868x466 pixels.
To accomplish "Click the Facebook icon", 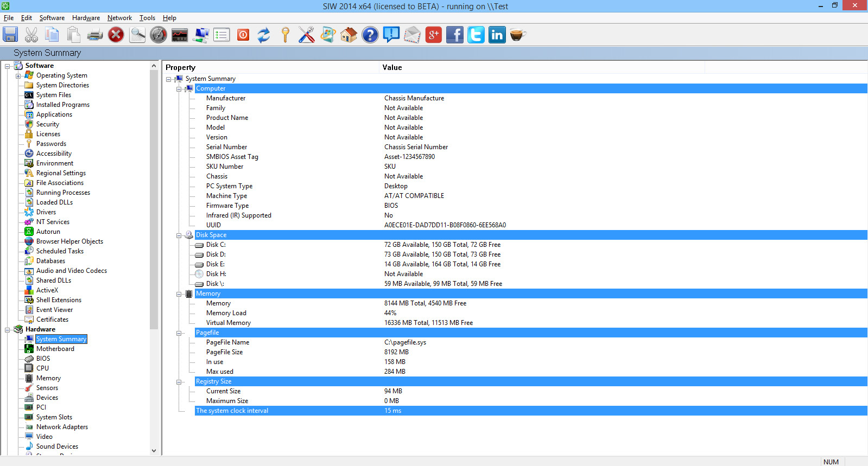I will coord(454,35).
